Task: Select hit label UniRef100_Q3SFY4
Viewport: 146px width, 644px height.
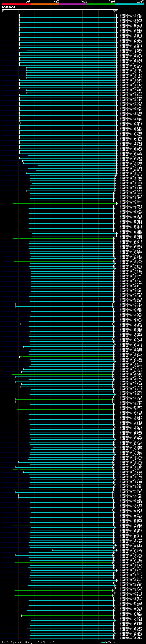Action: pos(131,588)
